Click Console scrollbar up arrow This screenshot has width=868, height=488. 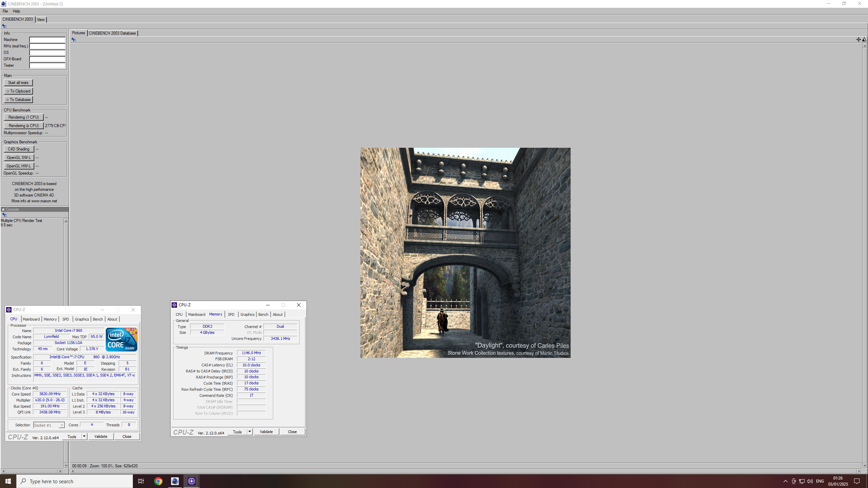point(66,221)
